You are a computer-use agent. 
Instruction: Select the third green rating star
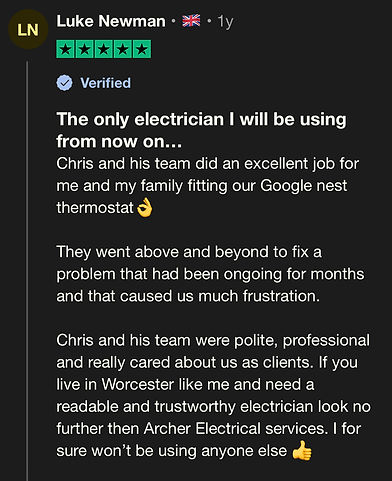[x=104, y=49]
